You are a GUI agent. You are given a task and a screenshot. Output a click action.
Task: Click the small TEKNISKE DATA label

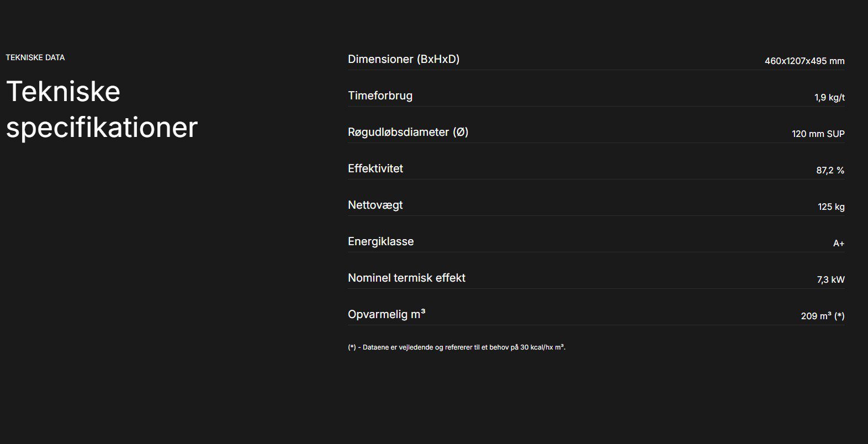pos(35,57)
